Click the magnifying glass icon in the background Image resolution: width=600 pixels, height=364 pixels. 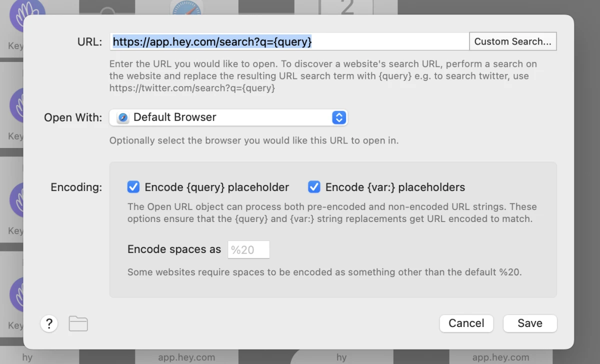pyautogui.click(x=106, y=12)
